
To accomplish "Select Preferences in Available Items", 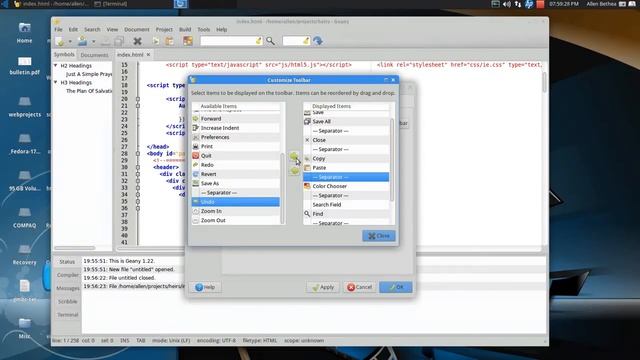I will [x=236, y=137].
